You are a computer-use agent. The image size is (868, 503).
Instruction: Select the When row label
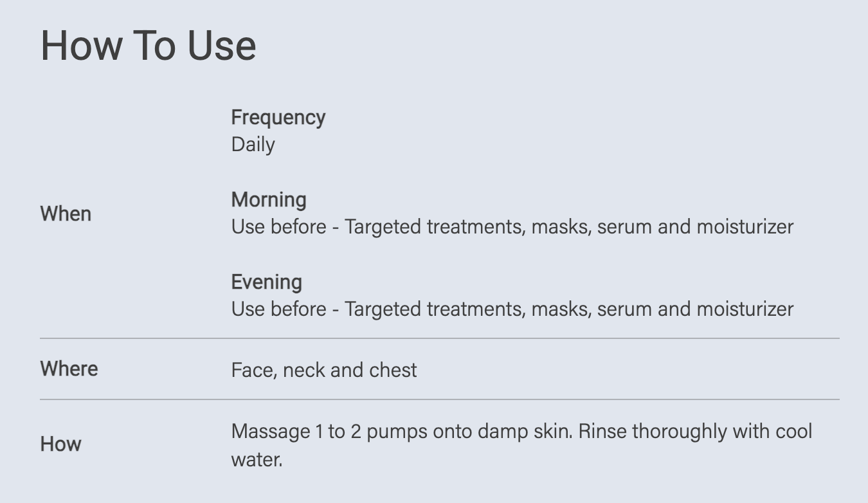tap(66, 214)
